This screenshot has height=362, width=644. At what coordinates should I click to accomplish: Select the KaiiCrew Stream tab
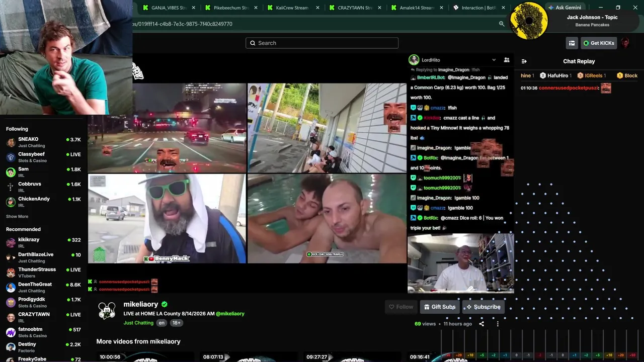point(293,8)
